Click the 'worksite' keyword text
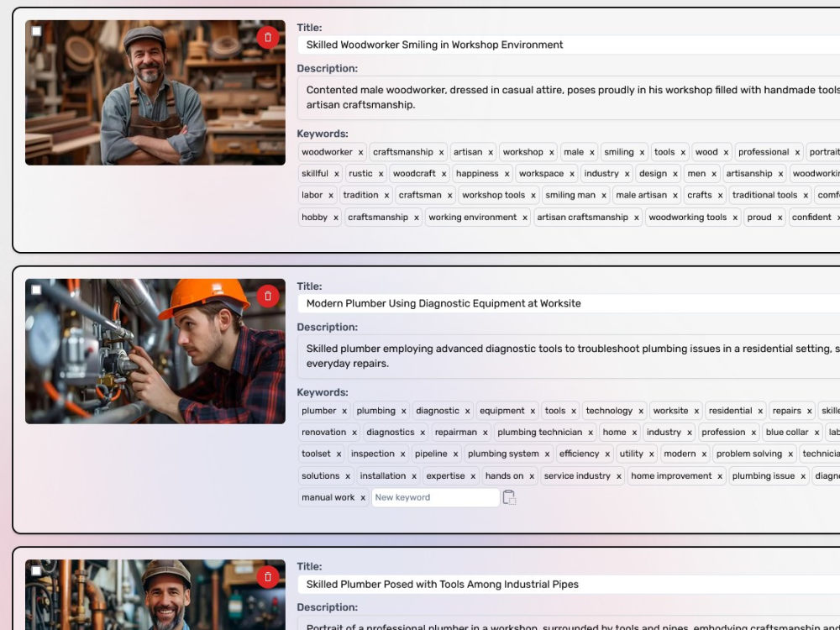 pyautogui.click(x=670, y=411)
